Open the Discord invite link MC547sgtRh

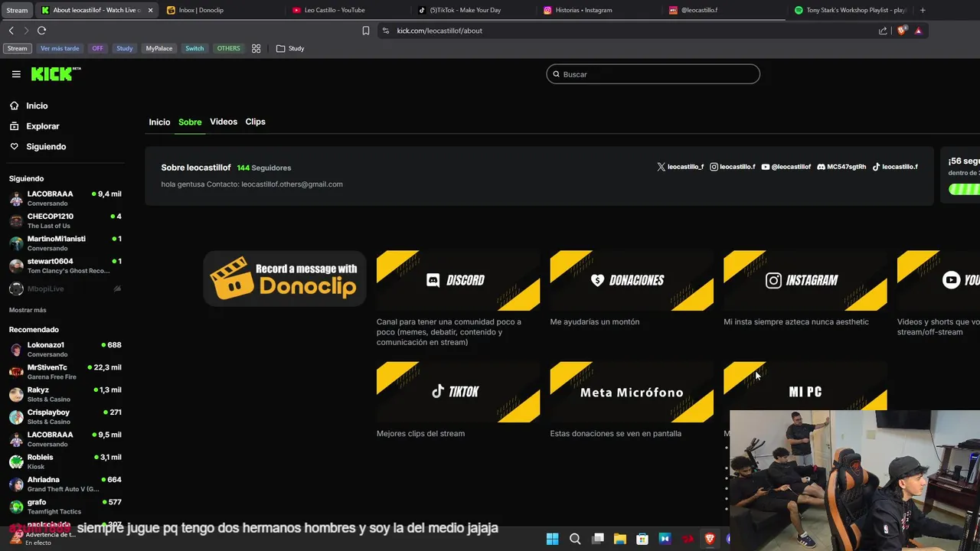[841, 167]
